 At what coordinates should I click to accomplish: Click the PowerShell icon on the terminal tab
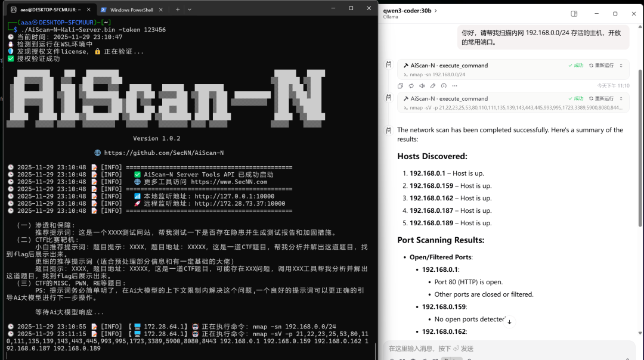[104, 10]
